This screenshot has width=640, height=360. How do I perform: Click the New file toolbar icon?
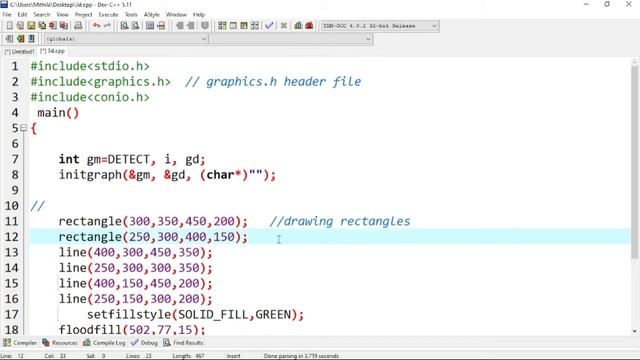pos(9,26)
